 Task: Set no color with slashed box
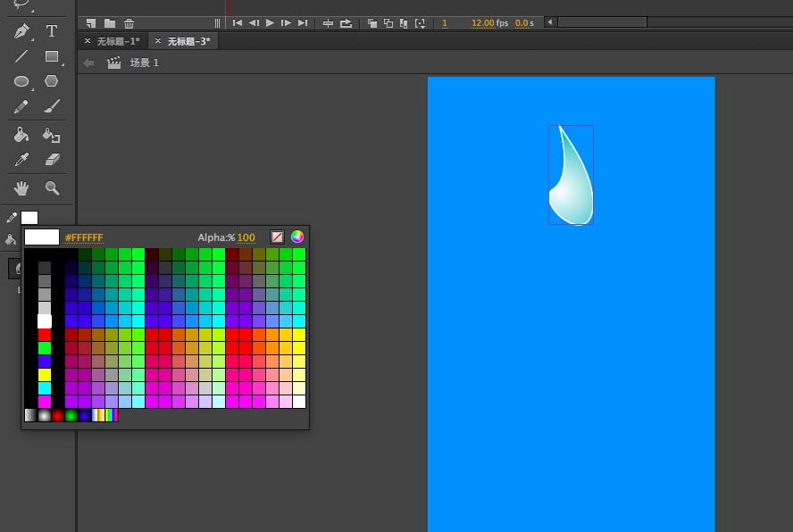(277, 237)
